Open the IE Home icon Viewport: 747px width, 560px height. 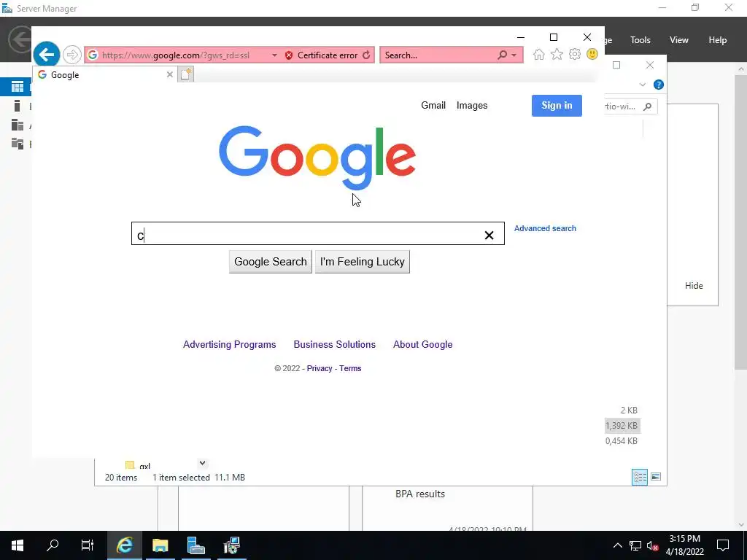pyautogui.click(x=539, y=54)
